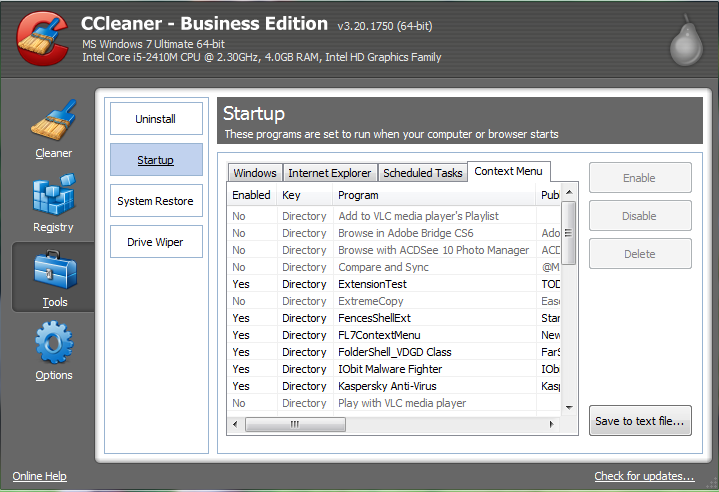Click Save to text file button

pyautogui.click(x=640, y=420)
